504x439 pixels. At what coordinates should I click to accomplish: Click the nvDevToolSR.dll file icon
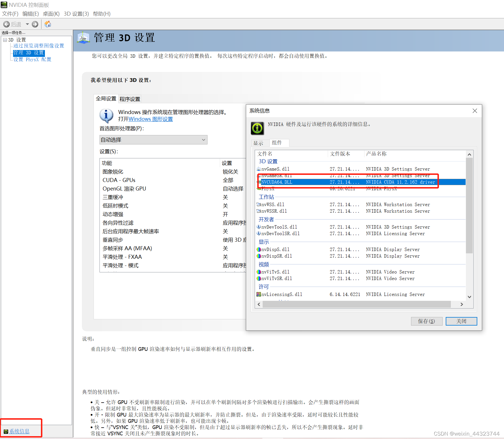click(259, 233)
